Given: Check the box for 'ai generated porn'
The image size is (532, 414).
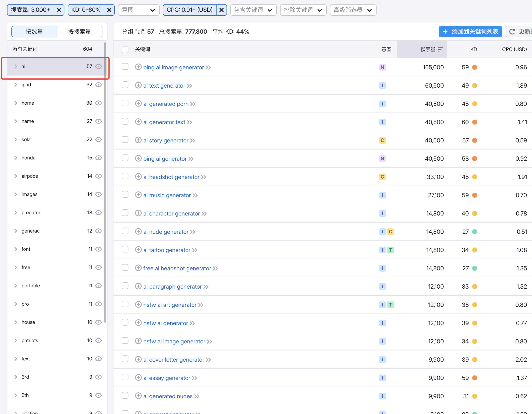Looking at the screenshot, I should click(x=125, y=103).
